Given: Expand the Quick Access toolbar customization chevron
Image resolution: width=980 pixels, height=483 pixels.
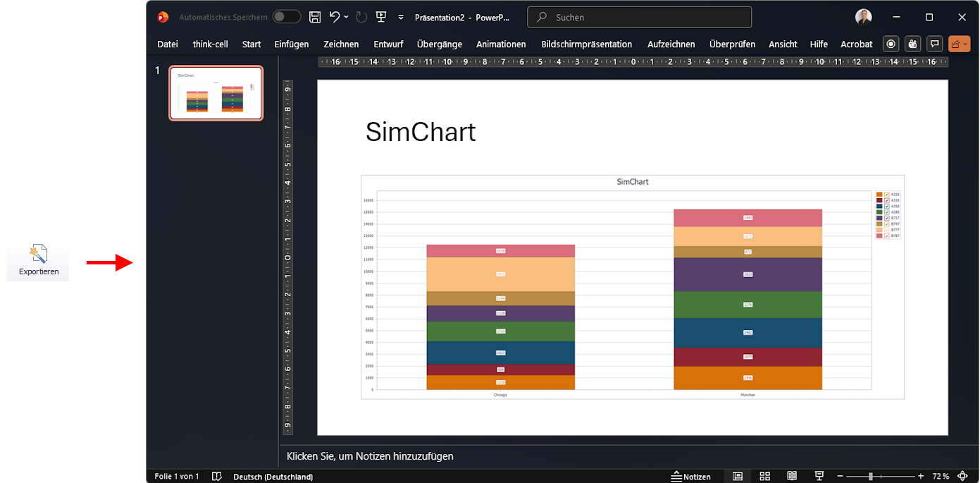Looking at the screenshot, I should click(400, 18).
